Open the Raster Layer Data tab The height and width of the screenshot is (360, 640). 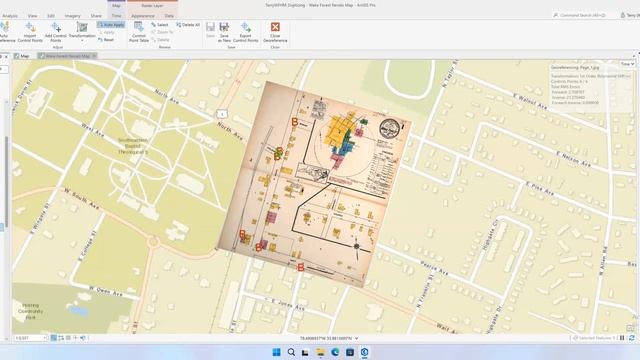coord(169,16)
